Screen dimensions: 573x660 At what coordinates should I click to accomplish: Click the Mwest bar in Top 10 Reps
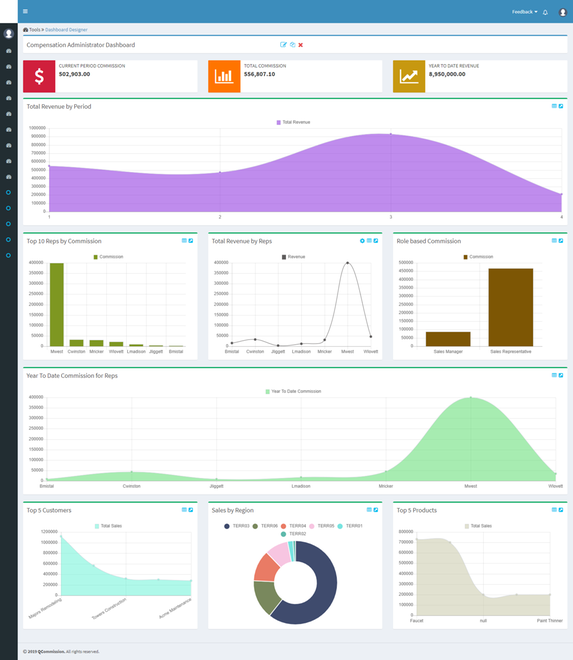[x=57, y=305]
